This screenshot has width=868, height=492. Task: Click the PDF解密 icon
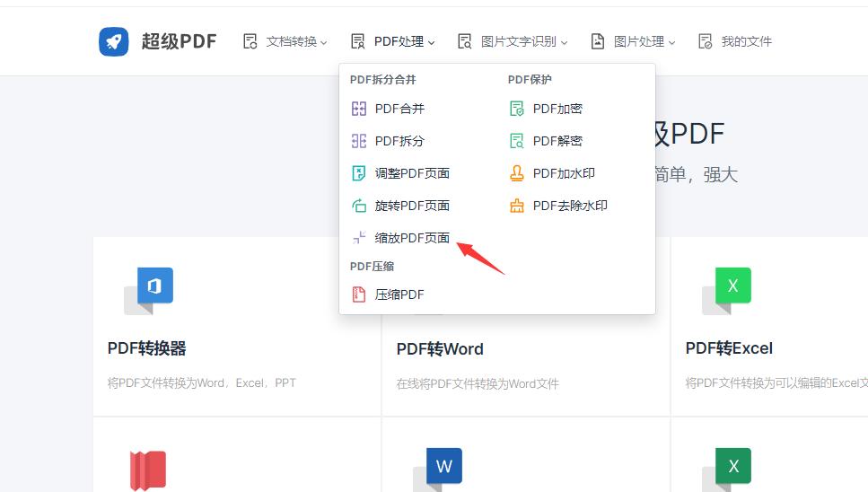coord(516,141)
